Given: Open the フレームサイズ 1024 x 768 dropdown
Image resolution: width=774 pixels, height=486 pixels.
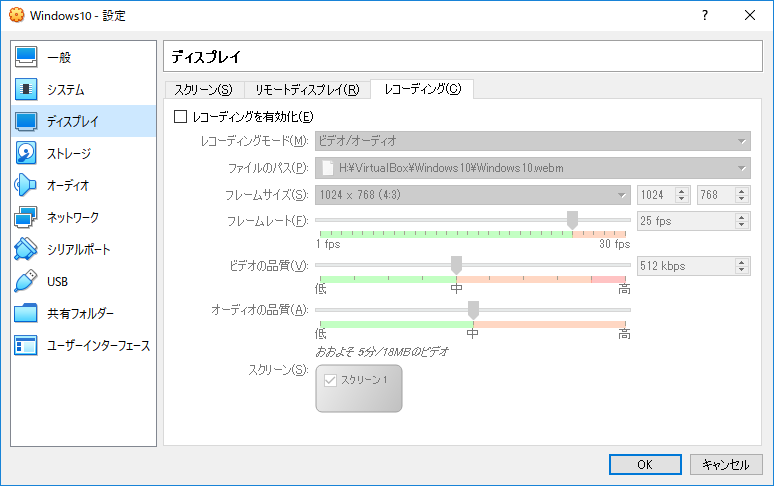Looking at the screenshot, I should click(x=472, y=195).
